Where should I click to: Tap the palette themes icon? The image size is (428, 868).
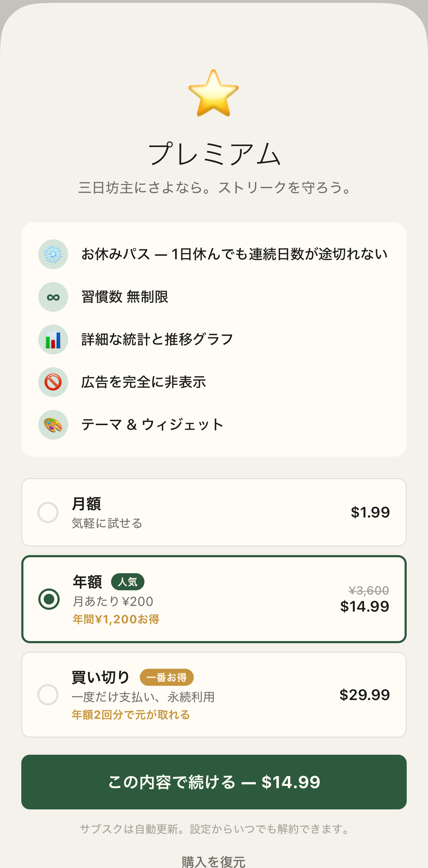click(53, 425)
